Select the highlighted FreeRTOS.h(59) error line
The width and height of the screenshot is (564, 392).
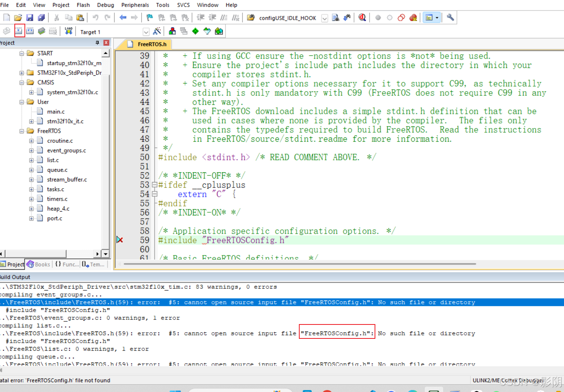[x=282, y=302]
